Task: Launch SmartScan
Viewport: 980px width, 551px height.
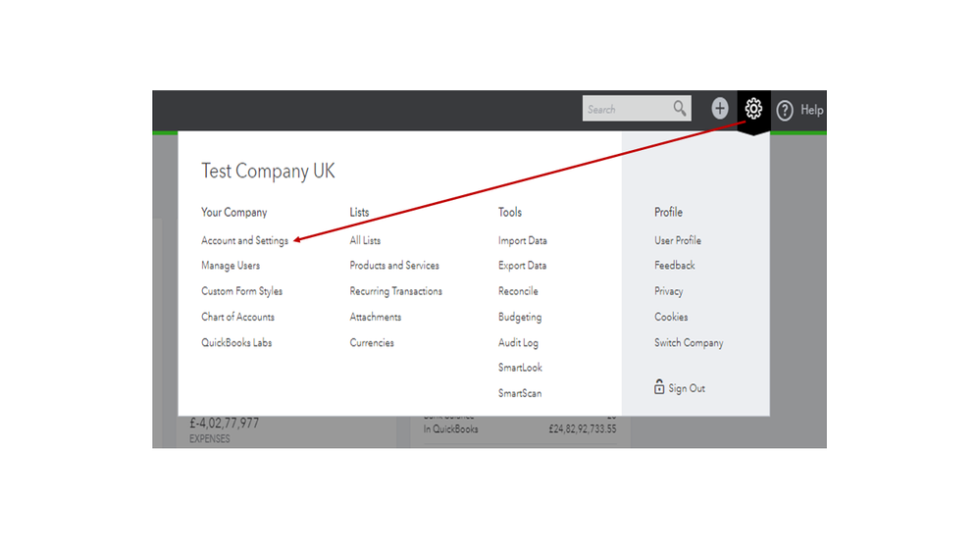Action: click(x=520, y=393)
